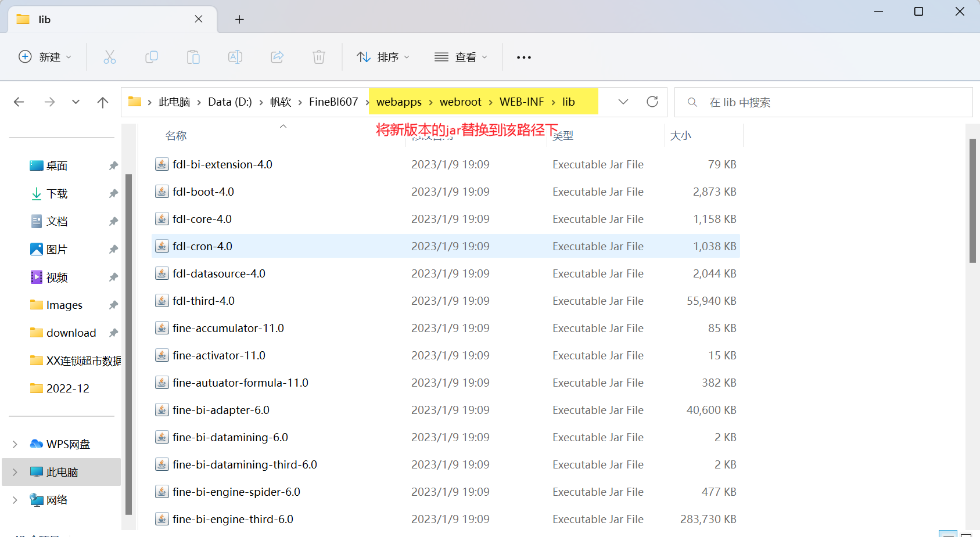Click the pin icon beside download
Viewport: 980px width, 537px height.
(x=113, y=333)
